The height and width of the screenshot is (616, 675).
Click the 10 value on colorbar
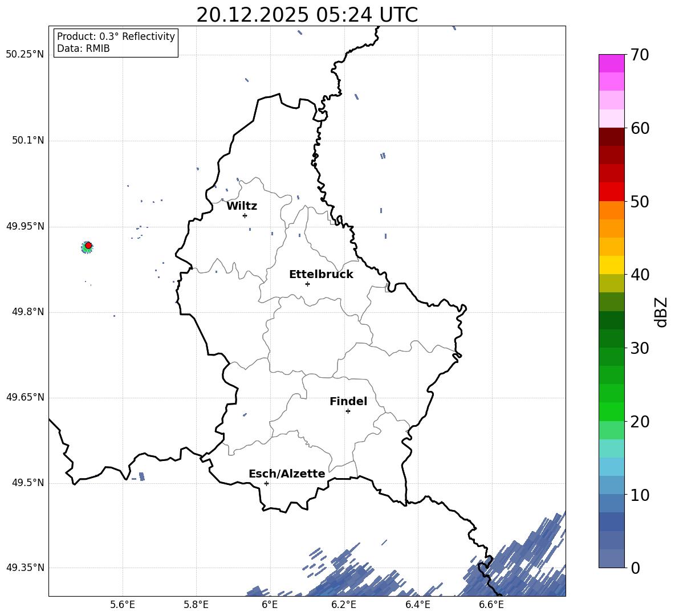[x=640, y=495]
